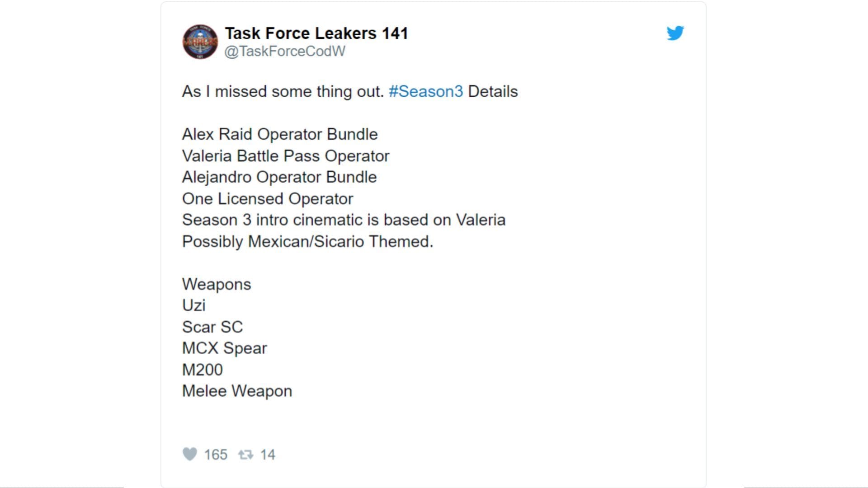Open the #Season3 hashtag
The image size is (868, 488).
pos(425,91)
